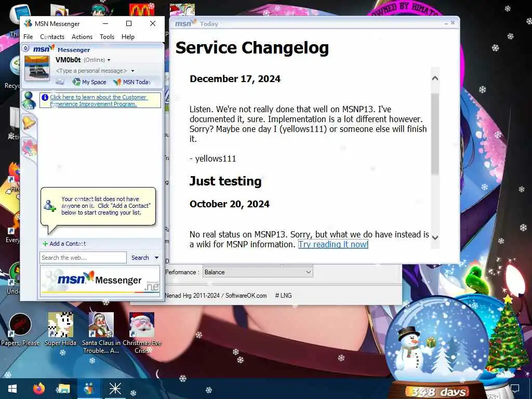Open My Space in MSN Messenger
Viewport: 532px width, 399px height.
coord(89,82)
